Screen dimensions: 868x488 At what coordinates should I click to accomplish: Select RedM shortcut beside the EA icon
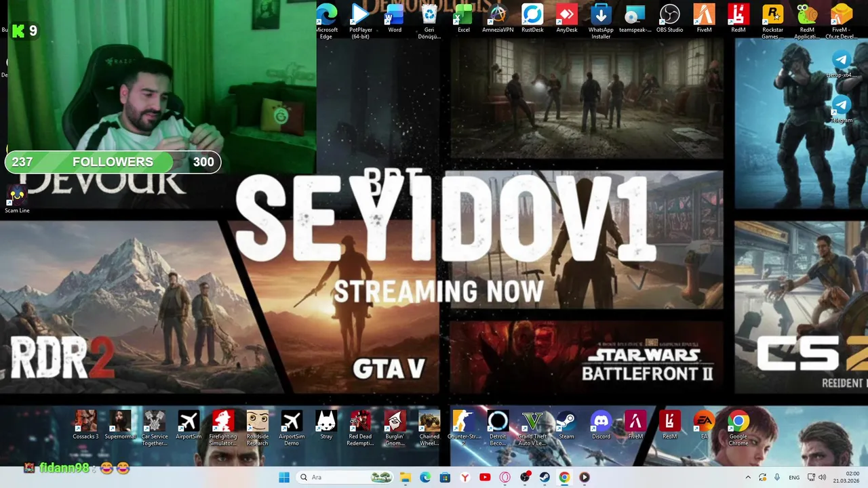tap(670, 426)
